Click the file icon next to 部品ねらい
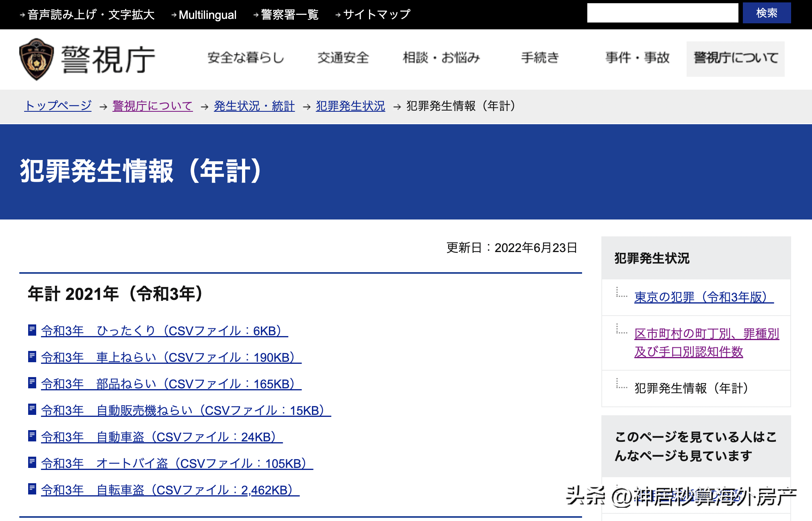This screenshot has width=812, height=521. pyautogui.click(x=32, y=383)
